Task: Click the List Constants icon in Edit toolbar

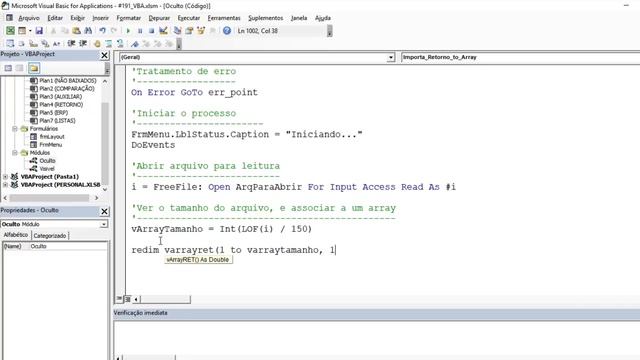Action: point(22,44)
